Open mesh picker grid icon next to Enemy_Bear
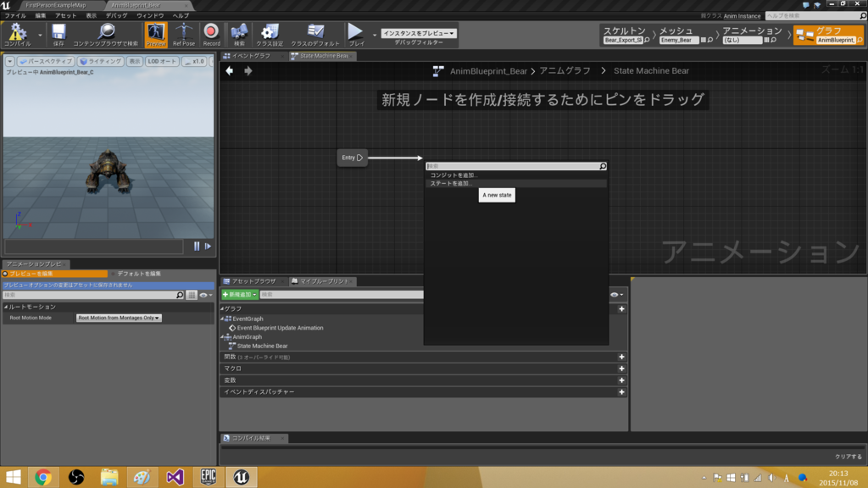 (703, 40)
